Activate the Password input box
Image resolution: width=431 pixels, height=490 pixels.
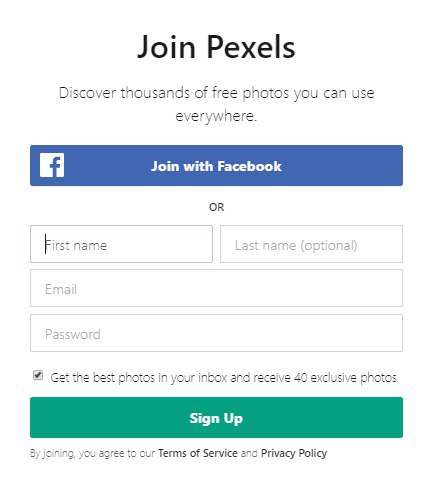point(216,333)
